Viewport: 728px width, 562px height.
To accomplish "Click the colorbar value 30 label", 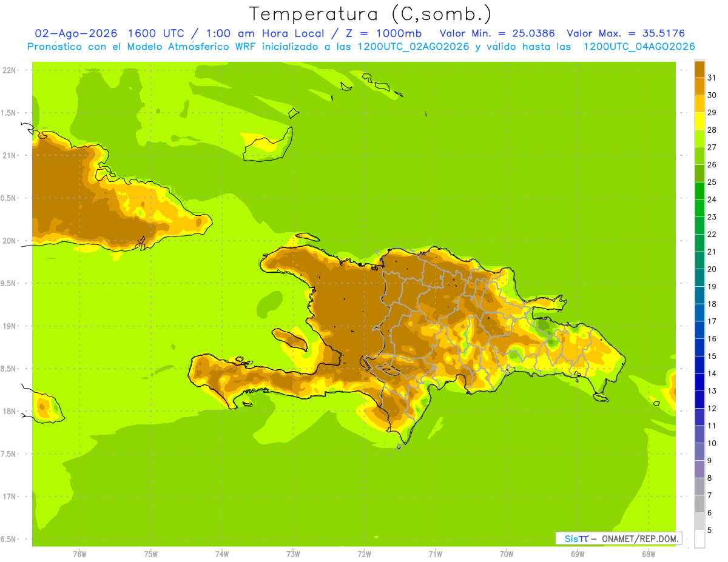I will point(712,95).
